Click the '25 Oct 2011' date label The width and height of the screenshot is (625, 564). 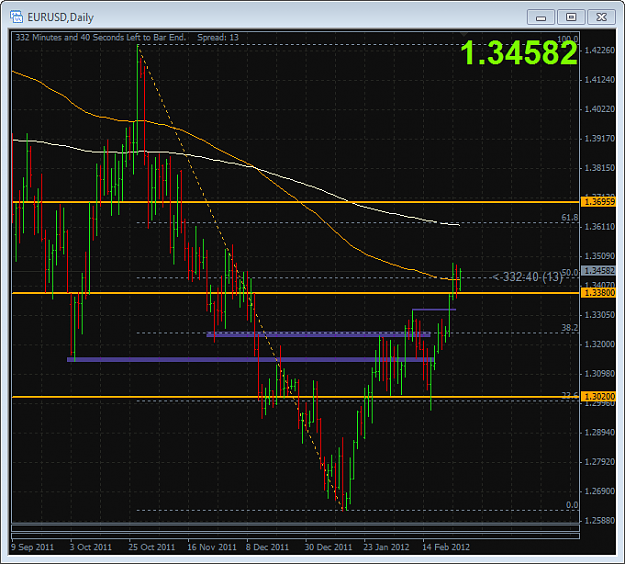152,547
